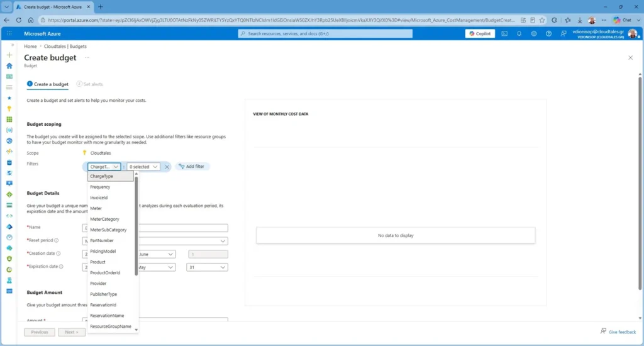Click the Next button
The width and height of the screenshot is (644, 346).
pyautogui.click(x=72, y=332)
